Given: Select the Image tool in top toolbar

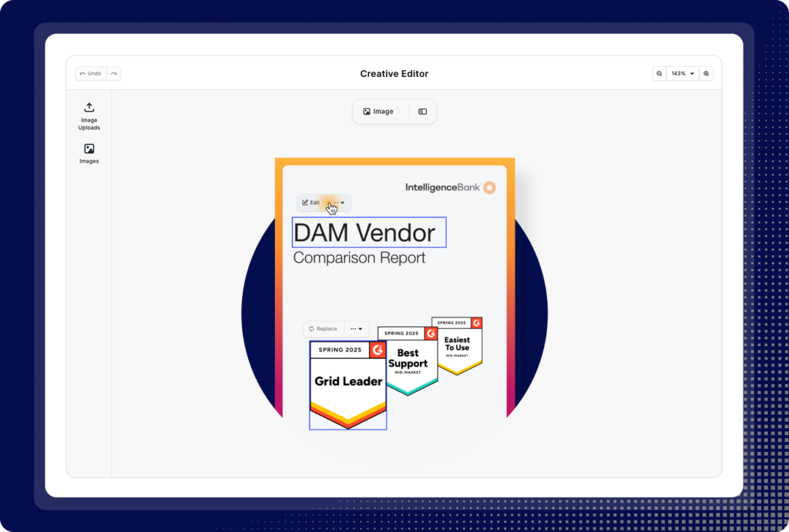Looking at the screenshot, I should click(x=378, y=112).
